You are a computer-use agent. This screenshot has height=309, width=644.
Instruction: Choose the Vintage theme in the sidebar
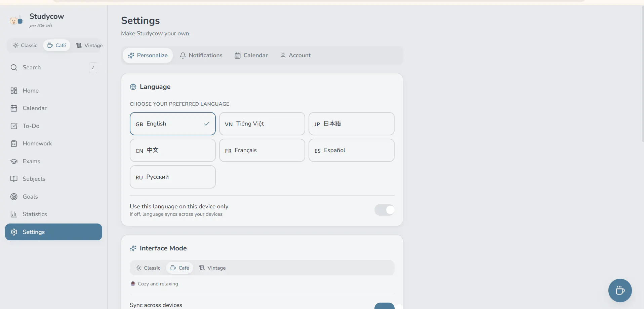pyautogui.click(x=89, y=45)
